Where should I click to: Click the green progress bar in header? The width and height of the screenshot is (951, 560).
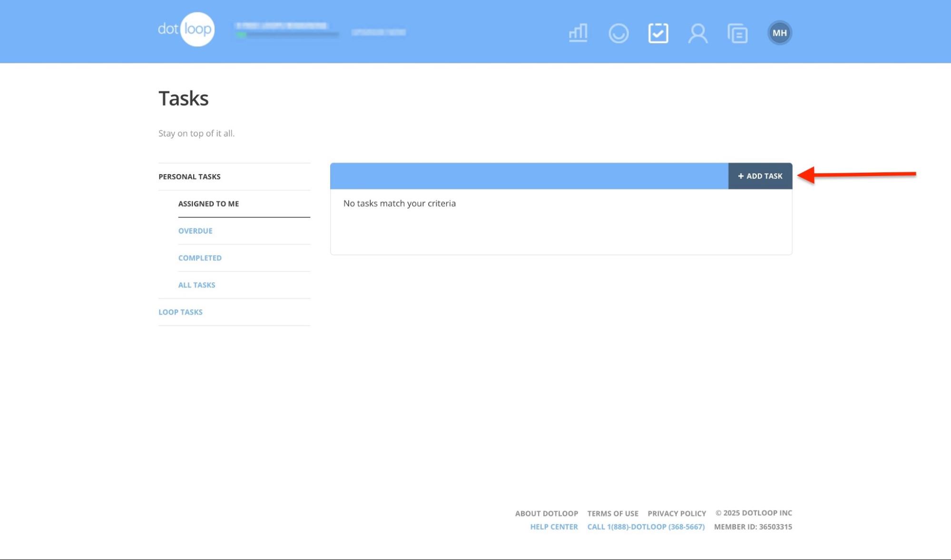(x=242, y=34)
